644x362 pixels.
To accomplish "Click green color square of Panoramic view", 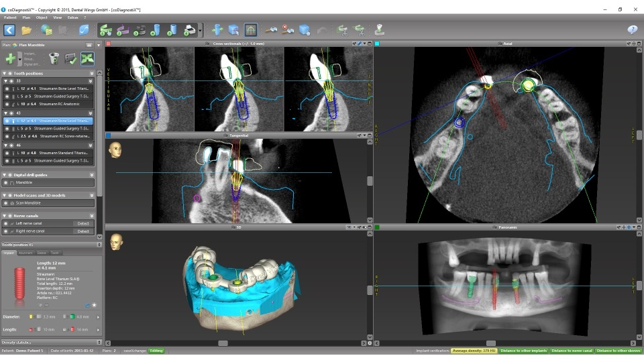I will (377, 227).
